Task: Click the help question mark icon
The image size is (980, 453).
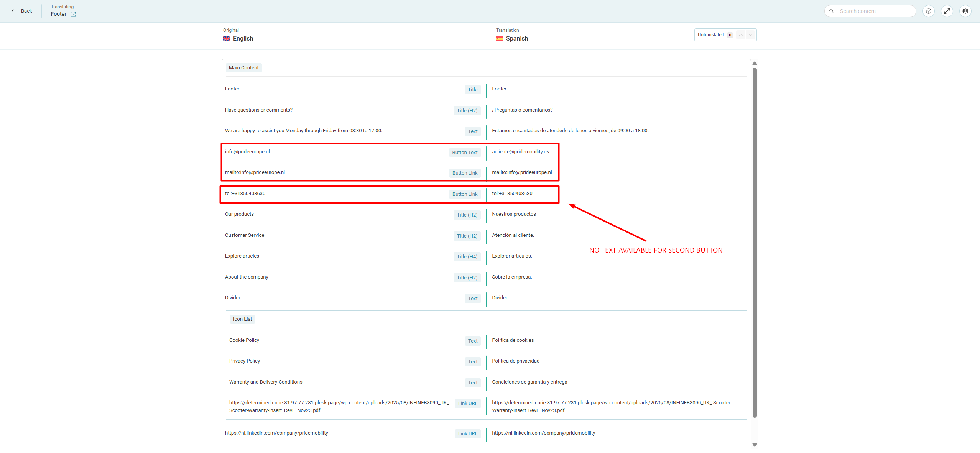Action: click(928, 11)
